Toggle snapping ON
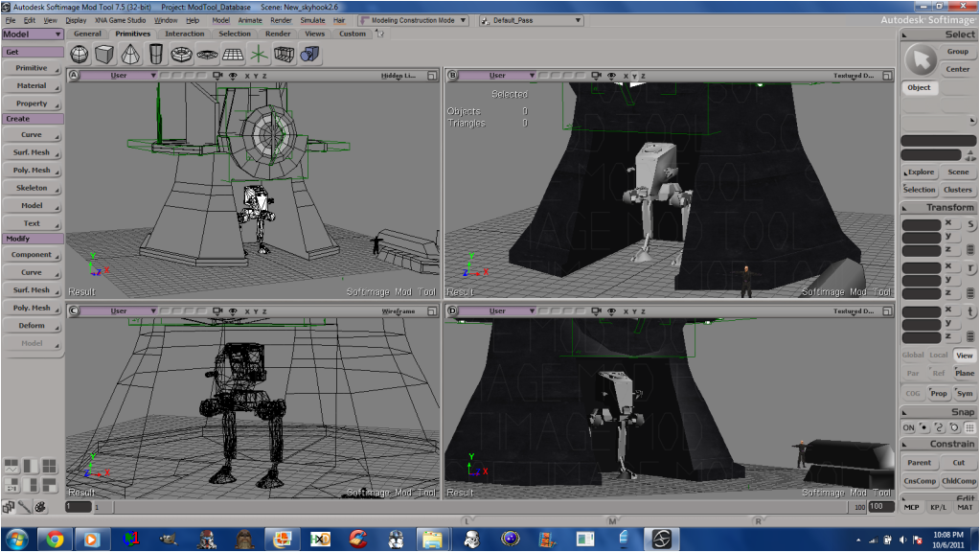The image size is (980, 552). 909,427
